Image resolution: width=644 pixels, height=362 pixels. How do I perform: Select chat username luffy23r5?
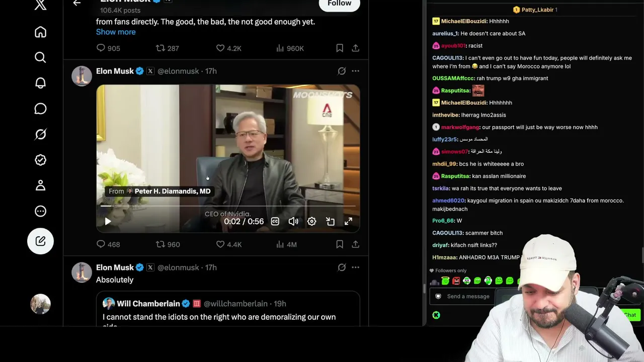(445, 140)
